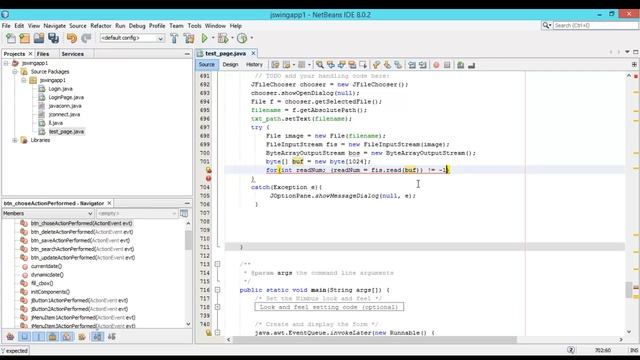Minimize the Projects panel
Screen dimensions: 640x360
point(187,54)
